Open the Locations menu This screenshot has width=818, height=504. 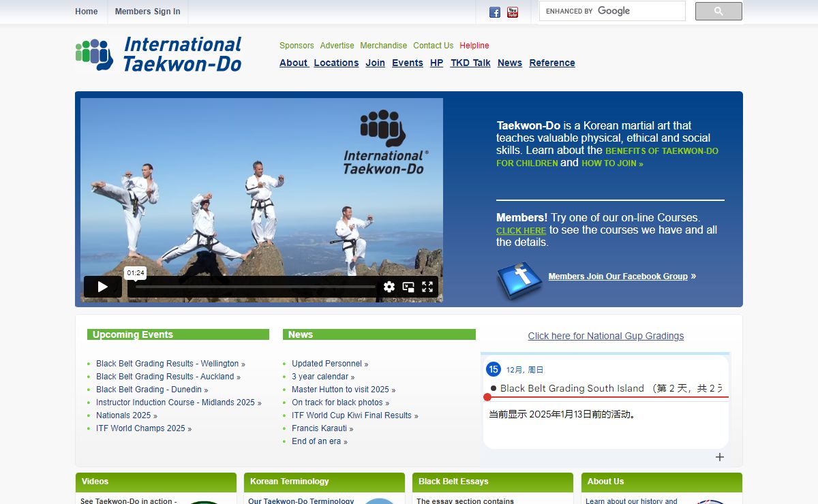(x=336, y=63)
